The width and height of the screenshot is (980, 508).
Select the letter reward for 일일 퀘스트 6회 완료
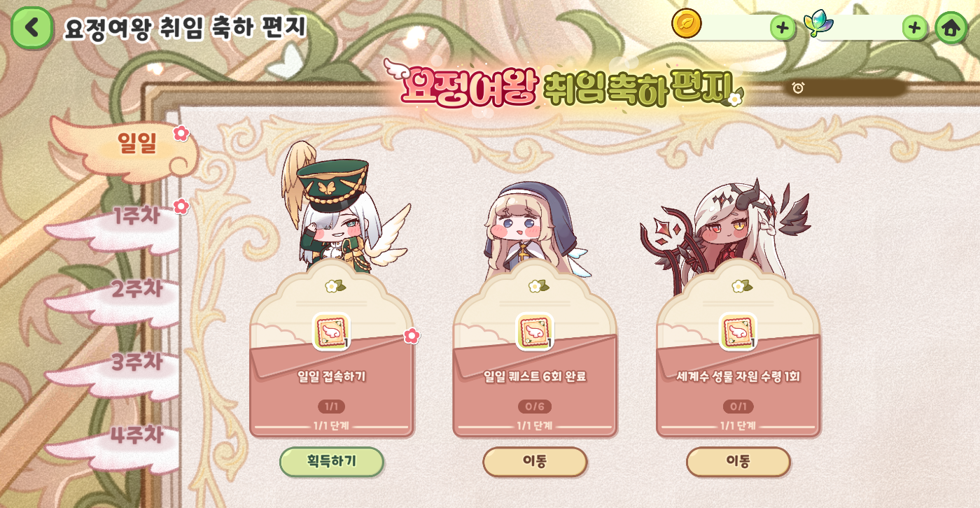(535, 332)
